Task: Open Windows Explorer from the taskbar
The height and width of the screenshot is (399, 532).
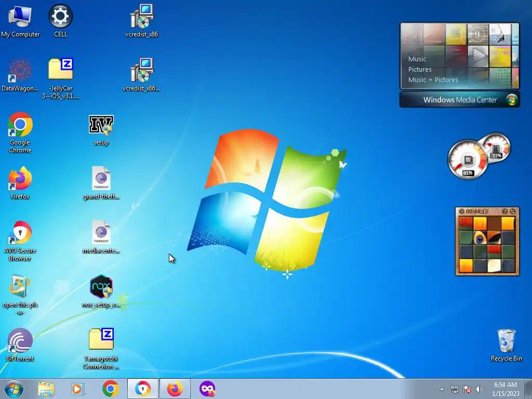Action: coord(46,389)
